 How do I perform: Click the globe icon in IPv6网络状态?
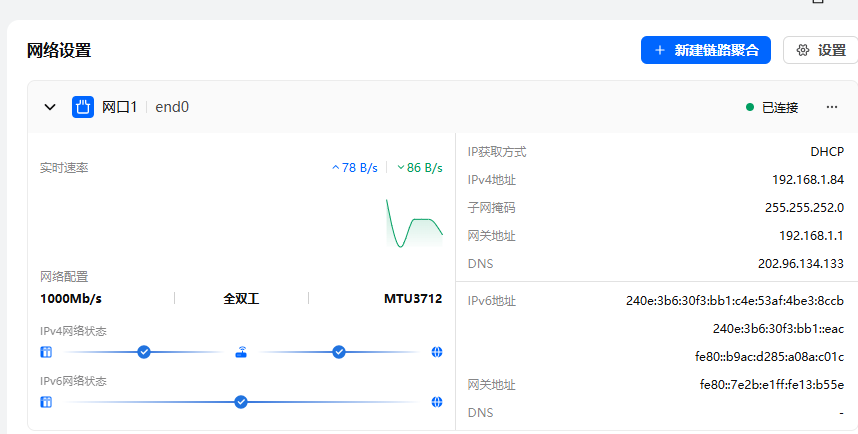(x=437, y=402)
